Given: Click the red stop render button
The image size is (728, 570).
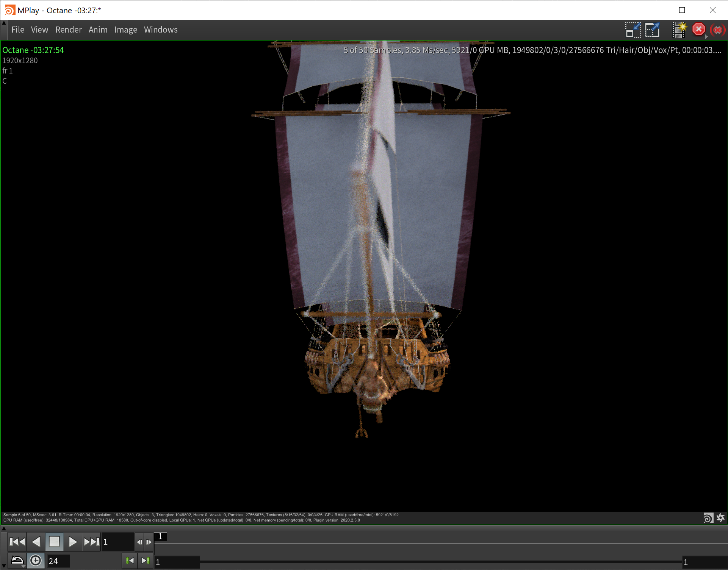Looking at the screenshot, I should tap(698, 30).
